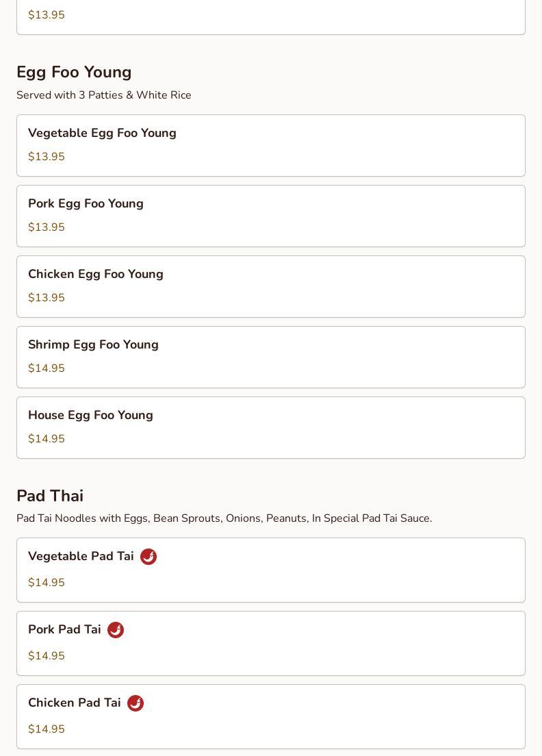542x756 pixels.
Task: Click the 'Served with 3 Patties' subtitle
Action: point(104,95)
